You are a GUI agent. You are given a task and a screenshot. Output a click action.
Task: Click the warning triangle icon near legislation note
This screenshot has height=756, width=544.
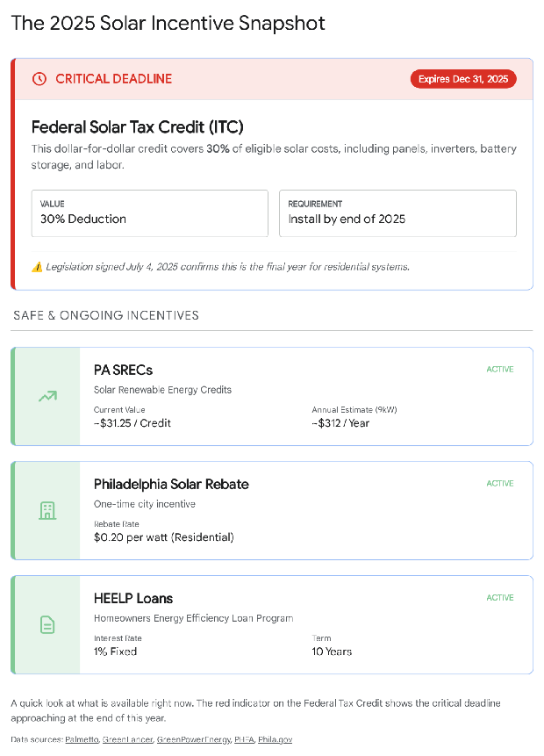tap(37, 267)
